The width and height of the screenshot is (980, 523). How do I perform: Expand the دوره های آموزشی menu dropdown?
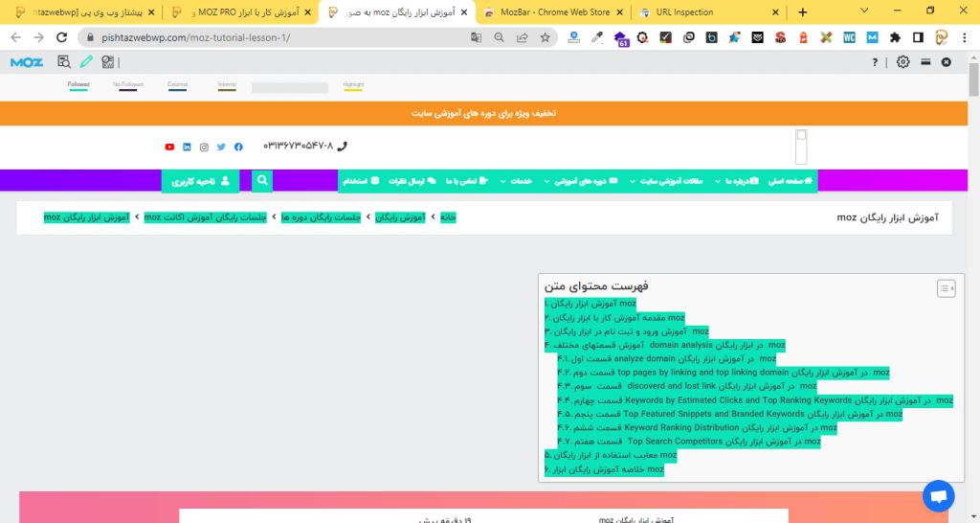tap(581, 181)
